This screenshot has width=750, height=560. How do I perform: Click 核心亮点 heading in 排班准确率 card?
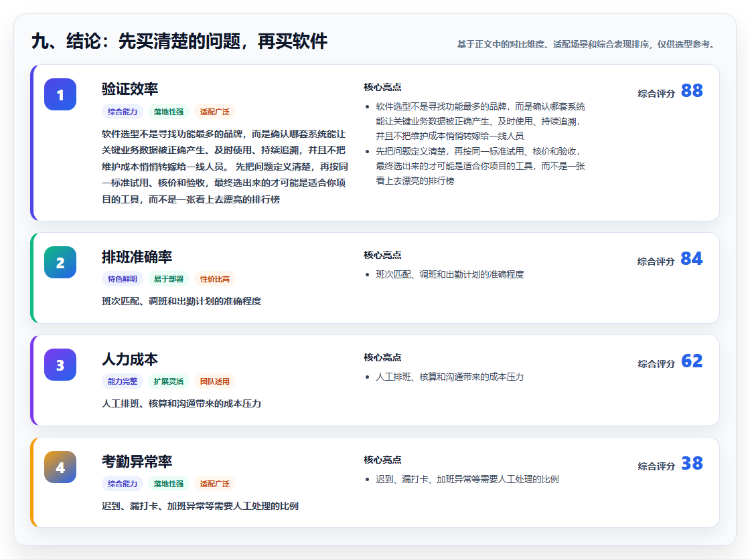click(x=382, y=255)
